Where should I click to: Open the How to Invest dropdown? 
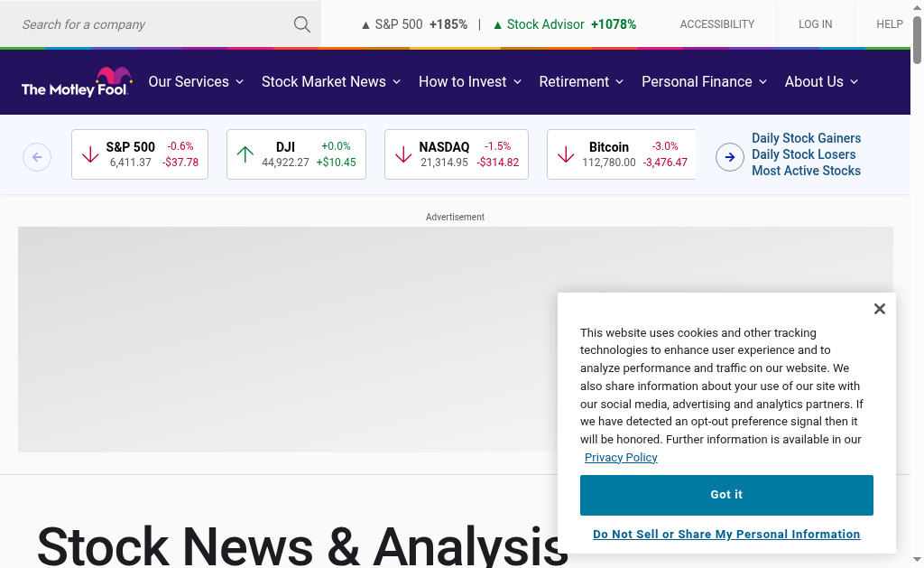click(469, 81)
